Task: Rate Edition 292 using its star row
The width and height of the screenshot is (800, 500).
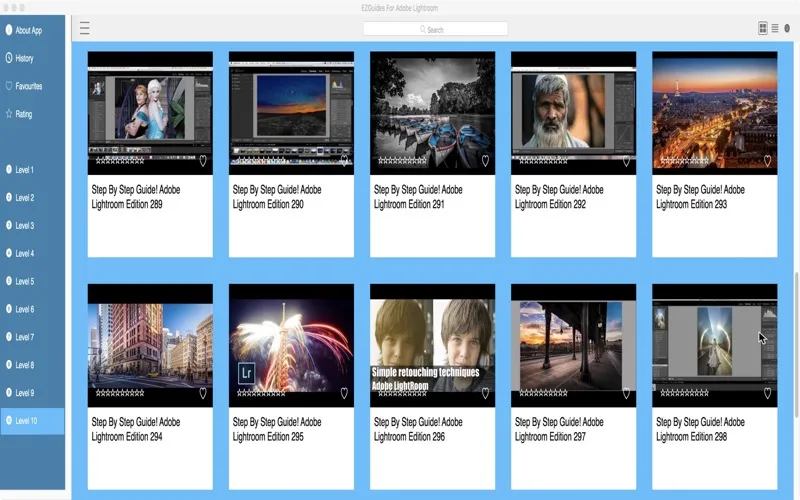Action: [543, 161]
